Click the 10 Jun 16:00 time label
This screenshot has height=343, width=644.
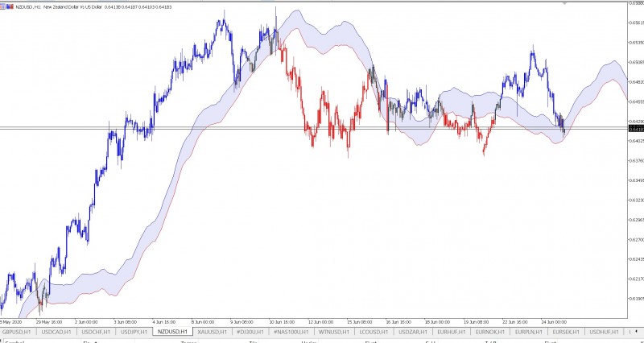[x=281, y=322]
